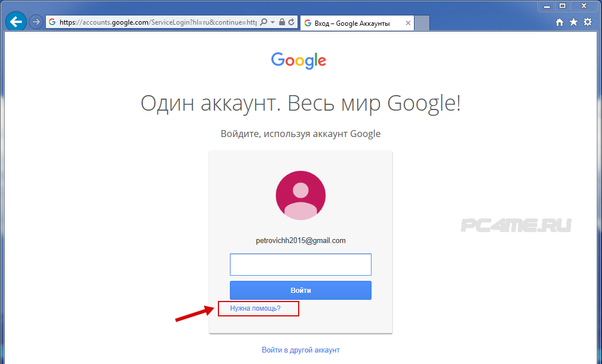Click the Google logo
602x364 pixels.
point(299,61)
